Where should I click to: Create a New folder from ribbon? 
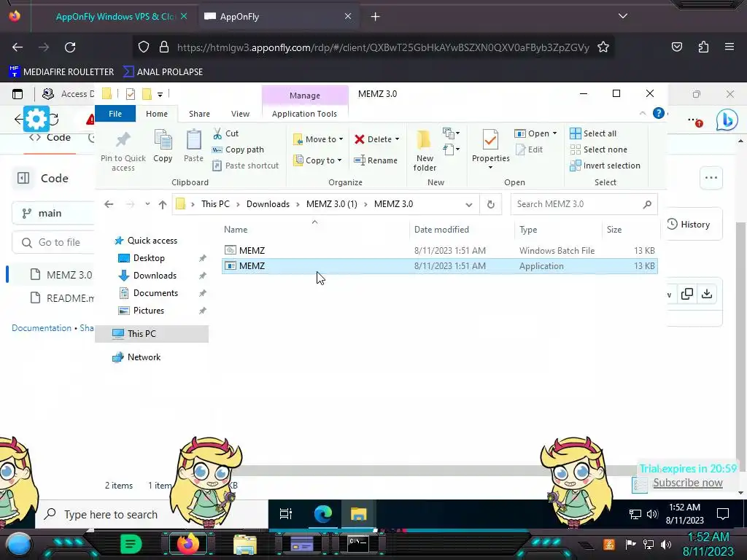425,150
